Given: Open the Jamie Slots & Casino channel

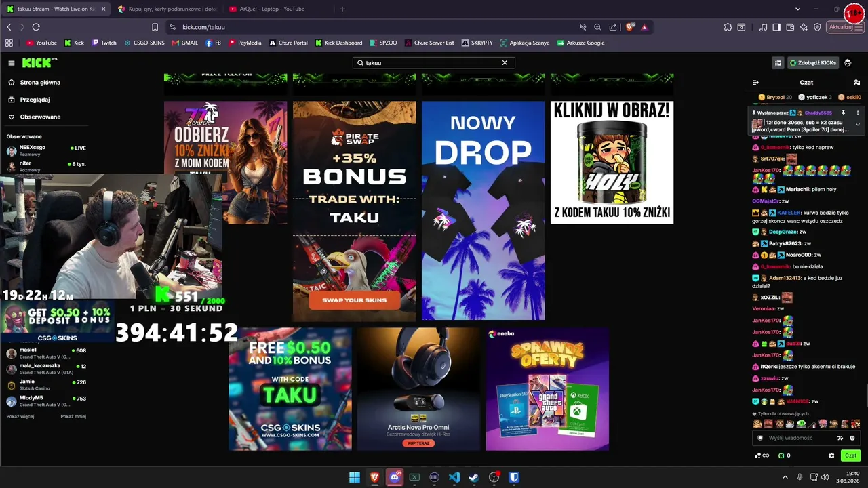Looking at the screenshot, I should 46,385.
